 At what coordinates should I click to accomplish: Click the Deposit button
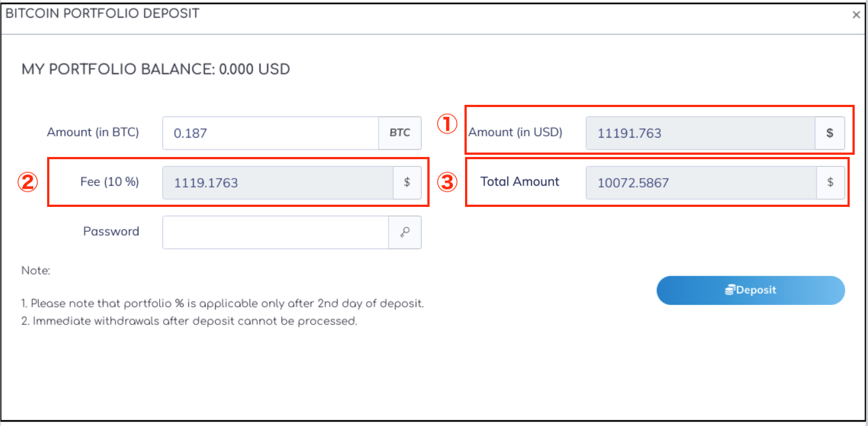coord(750,290)
